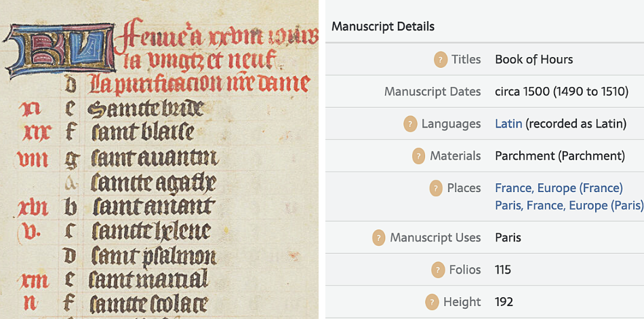The width and height of the screenshot is (644, 319).
Task: Open the France, Europe place link
Action: (x=559, y=188)
